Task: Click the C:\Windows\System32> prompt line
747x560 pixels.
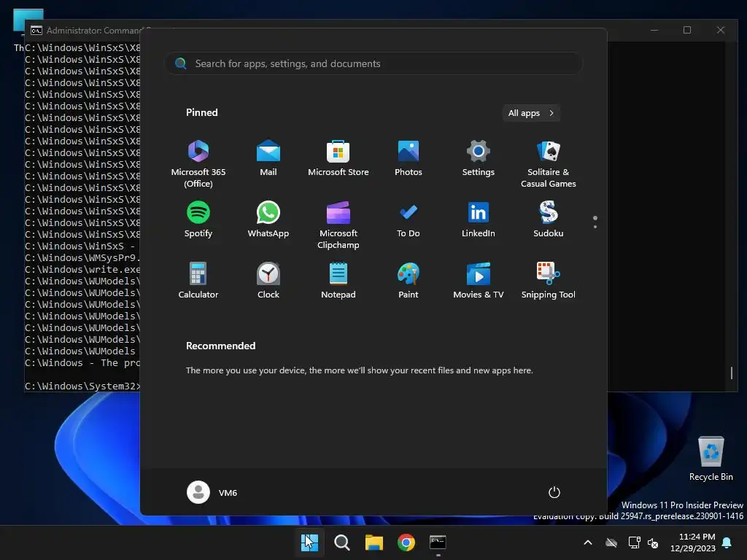Action: [82, 386]
